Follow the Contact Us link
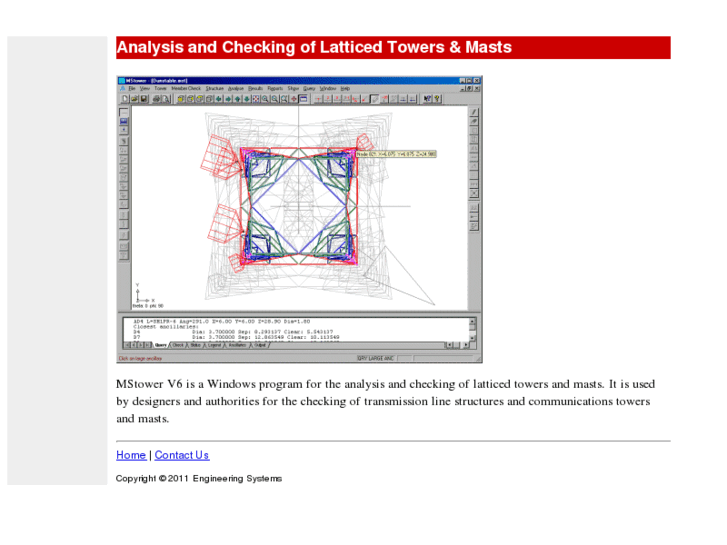Screen dimensions: 727x545 click(x=182, y=455)
